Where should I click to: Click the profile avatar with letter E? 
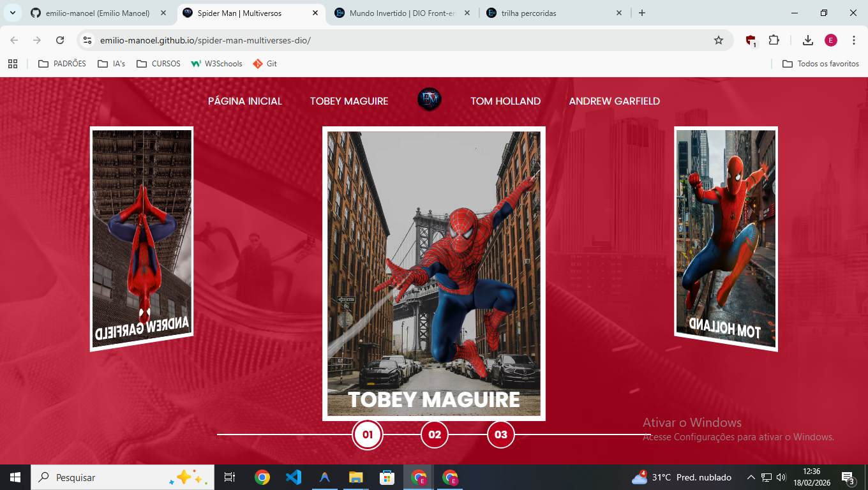(830, 40)
